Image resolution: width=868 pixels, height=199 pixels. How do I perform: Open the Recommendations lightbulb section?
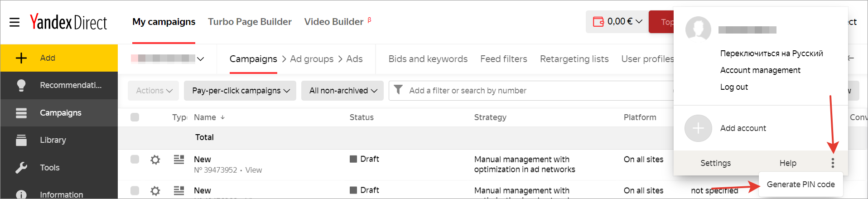pos(21,85)
